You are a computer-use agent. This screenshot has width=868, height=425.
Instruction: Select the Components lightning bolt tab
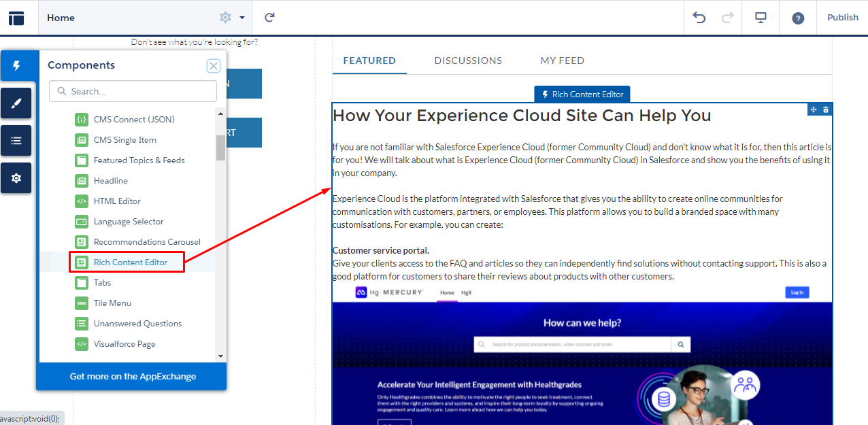(16, 65)
